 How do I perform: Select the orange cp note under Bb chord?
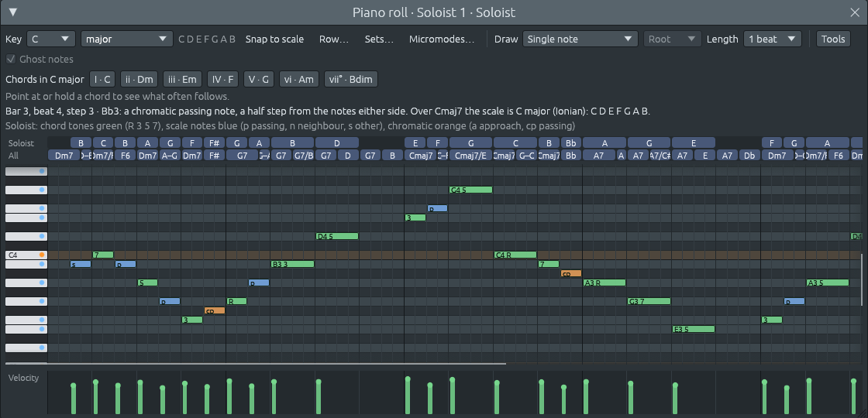(570, 273)
